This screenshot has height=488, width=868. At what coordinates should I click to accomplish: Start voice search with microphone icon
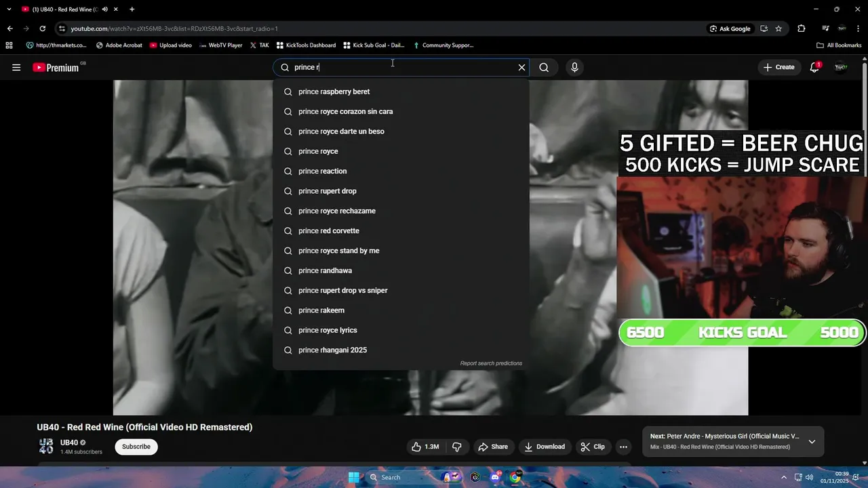click(x=574, y=67)
